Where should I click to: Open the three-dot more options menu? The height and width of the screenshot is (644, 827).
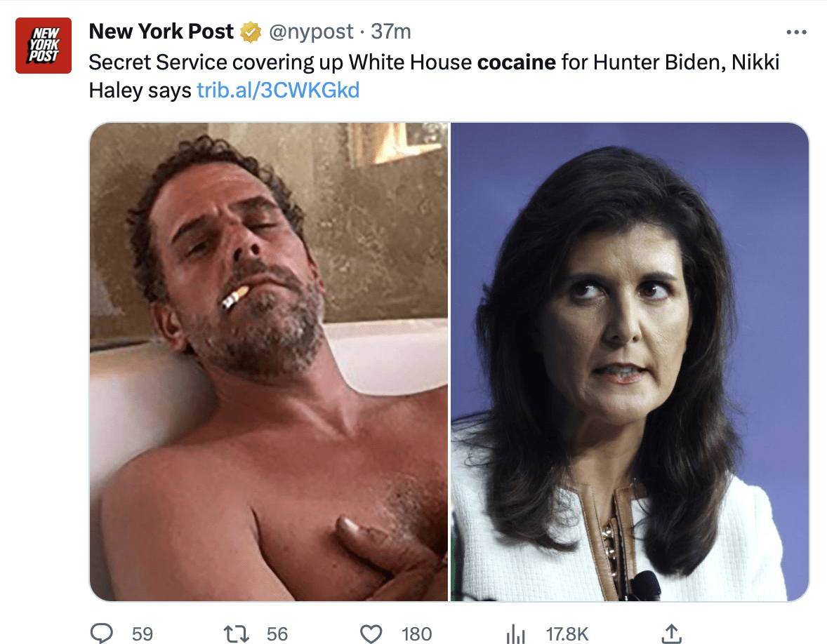(x=796, y=32)
